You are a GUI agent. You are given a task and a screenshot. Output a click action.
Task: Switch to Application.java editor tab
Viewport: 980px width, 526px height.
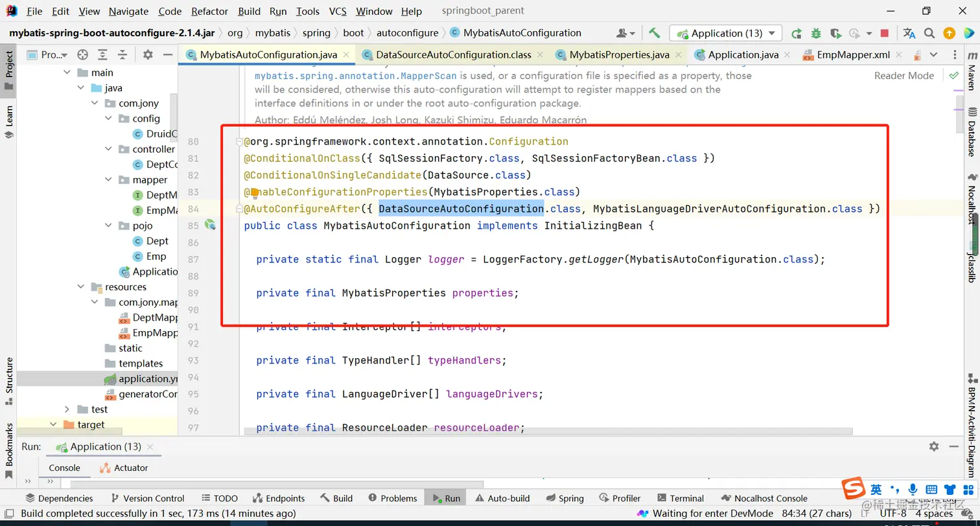[743, 55]
